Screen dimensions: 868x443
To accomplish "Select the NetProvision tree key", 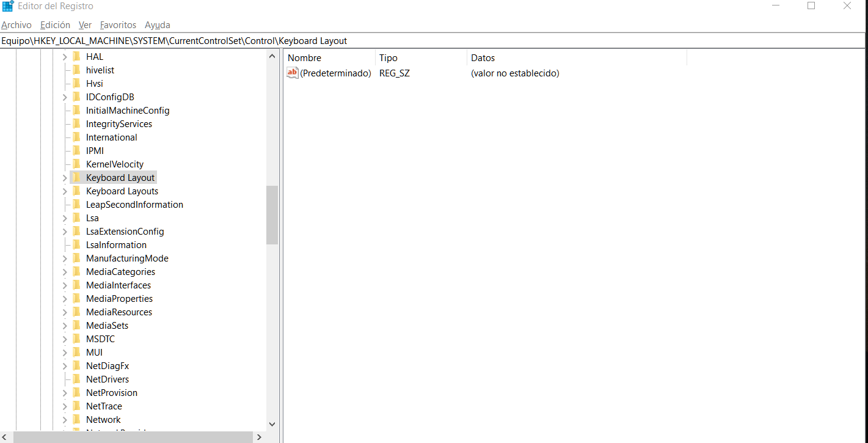I will [112, 393].
